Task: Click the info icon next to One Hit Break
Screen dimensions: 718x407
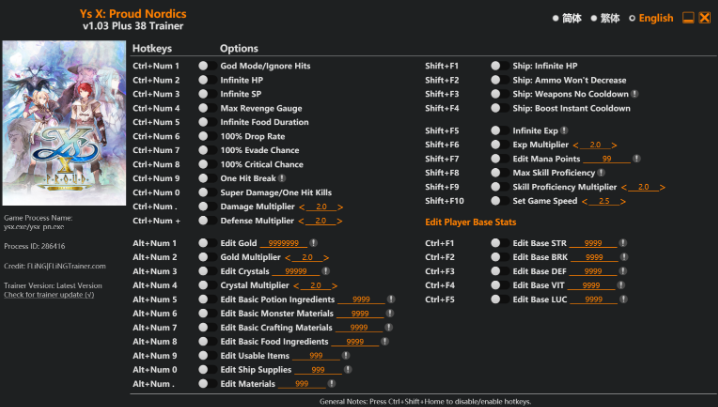Action: (x=282, y=178)
